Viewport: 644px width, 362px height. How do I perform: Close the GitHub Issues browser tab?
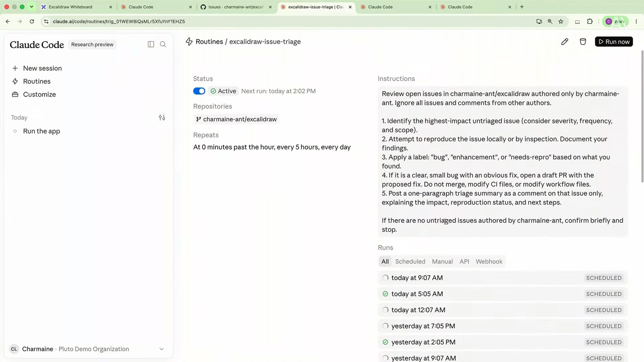[270, 7]
